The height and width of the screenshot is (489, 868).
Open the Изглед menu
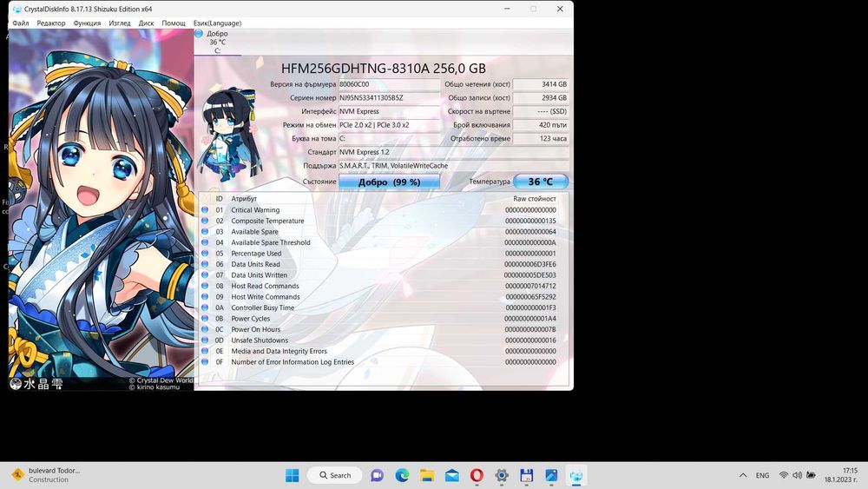click(x=120, y=23)
